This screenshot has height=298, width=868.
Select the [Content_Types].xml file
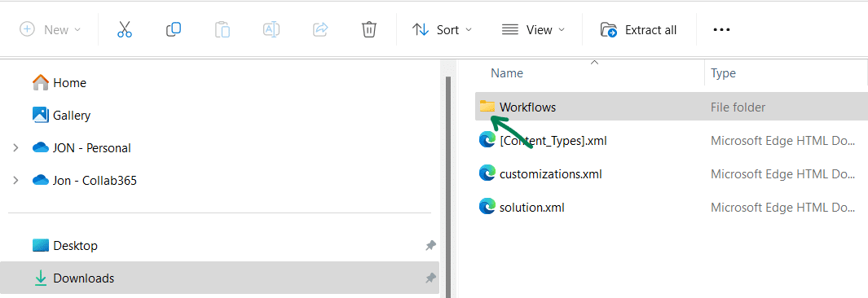point(553,141)
